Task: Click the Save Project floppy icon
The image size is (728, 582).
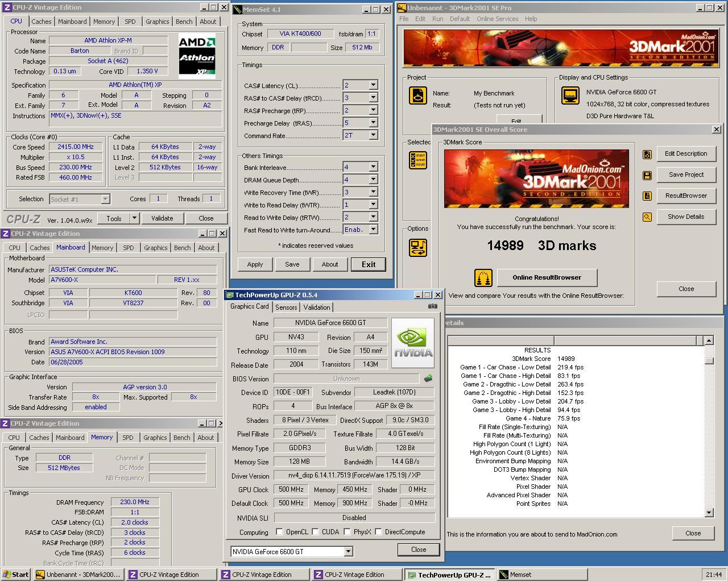Action: tap(647, 175)
